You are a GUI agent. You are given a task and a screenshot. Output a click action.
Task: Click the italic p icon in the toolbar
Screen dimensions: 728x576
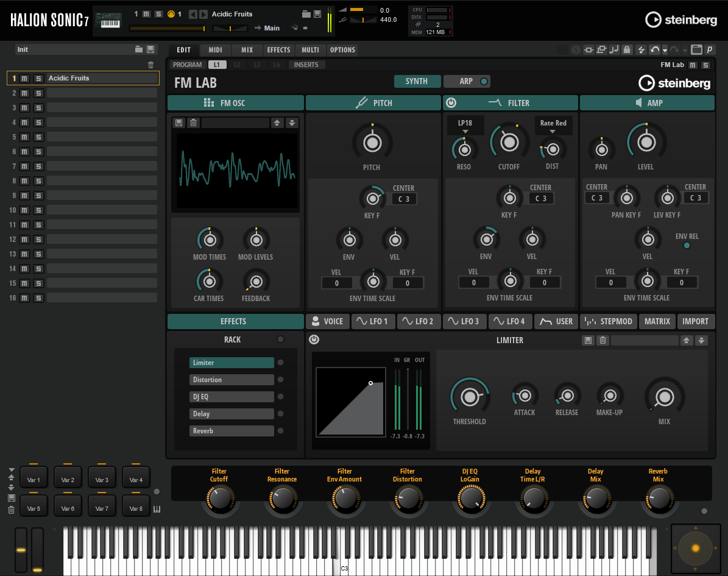tap(710, 50)
